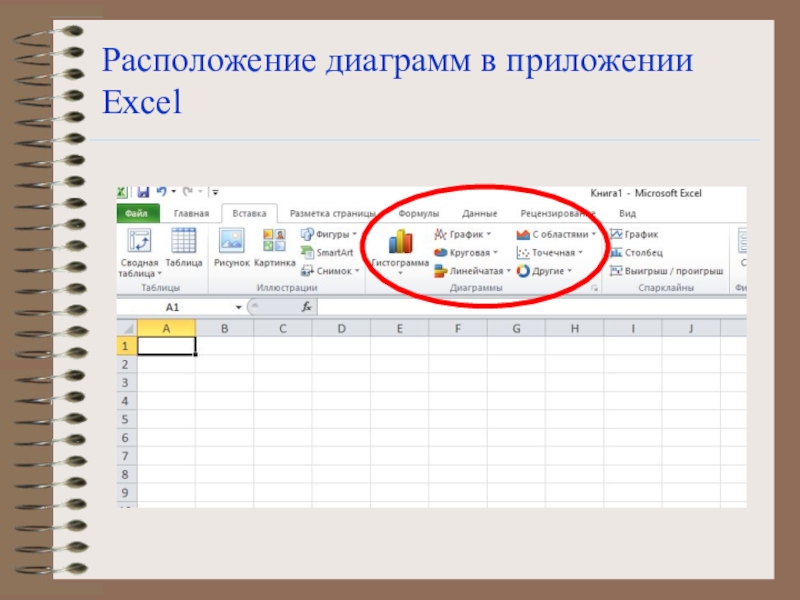Insert a PivotTable (Сводная таблица)
The image size is (800, 600).
point(139,253)
